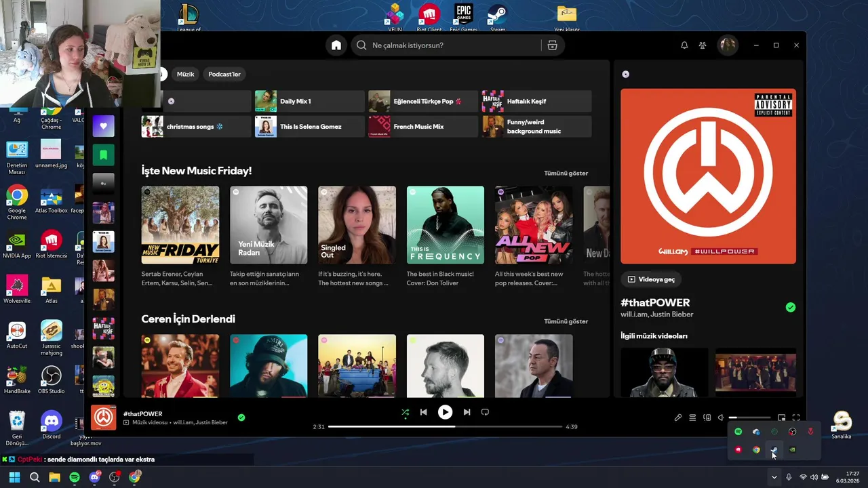
Task: Show all under Ceren İçin Derlendi
Action: [566, 321]
